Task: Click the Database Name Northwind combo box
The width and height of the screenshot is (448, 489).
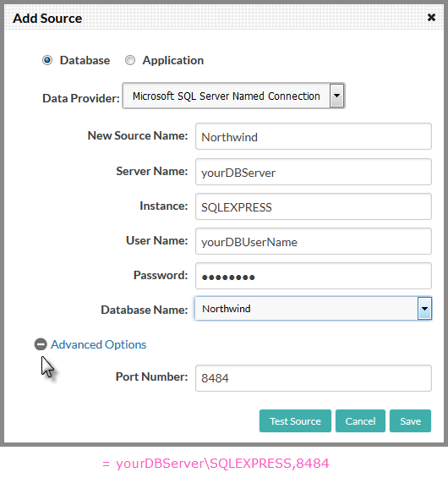Action: (x=314, y=309)
